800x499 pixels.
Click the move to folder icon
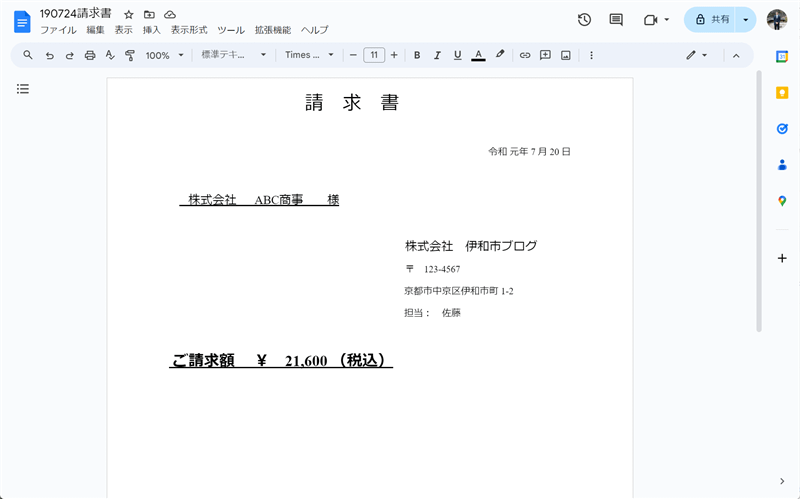[149, 15]
